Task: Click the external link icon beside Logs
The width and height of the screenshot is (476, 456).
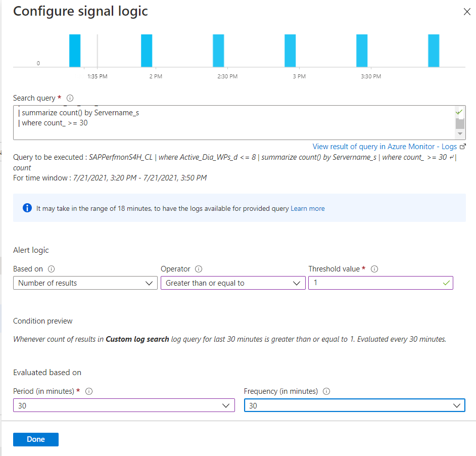Action: pos(463,147)
